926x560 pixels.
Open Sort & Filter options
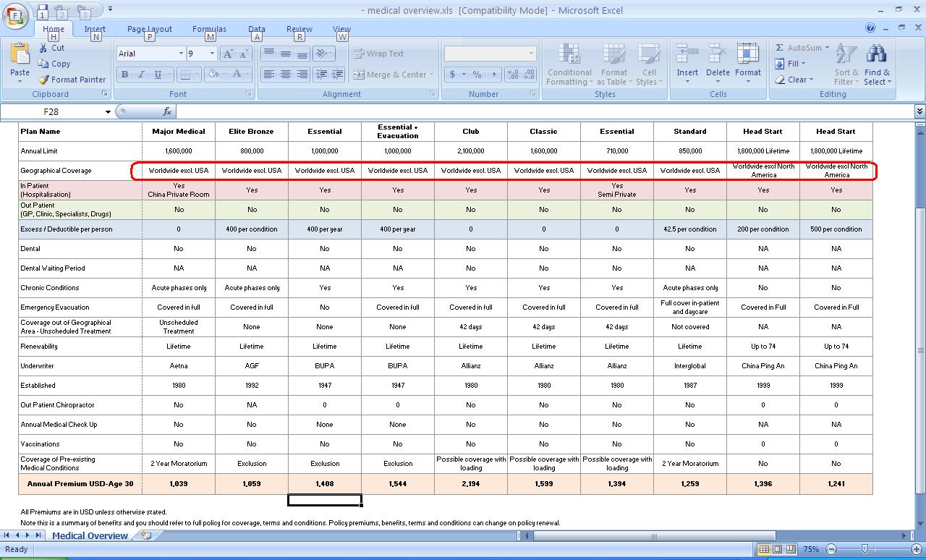(x=846, y=64)
